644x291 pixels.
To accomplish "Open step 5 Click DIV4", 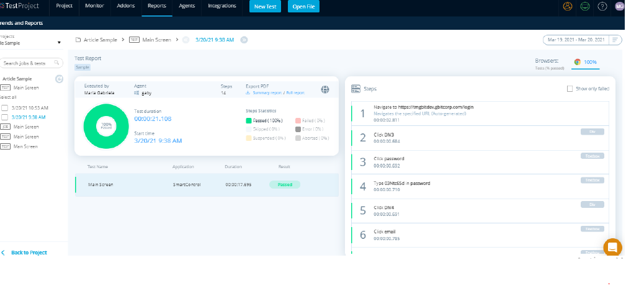I will 480,210.
